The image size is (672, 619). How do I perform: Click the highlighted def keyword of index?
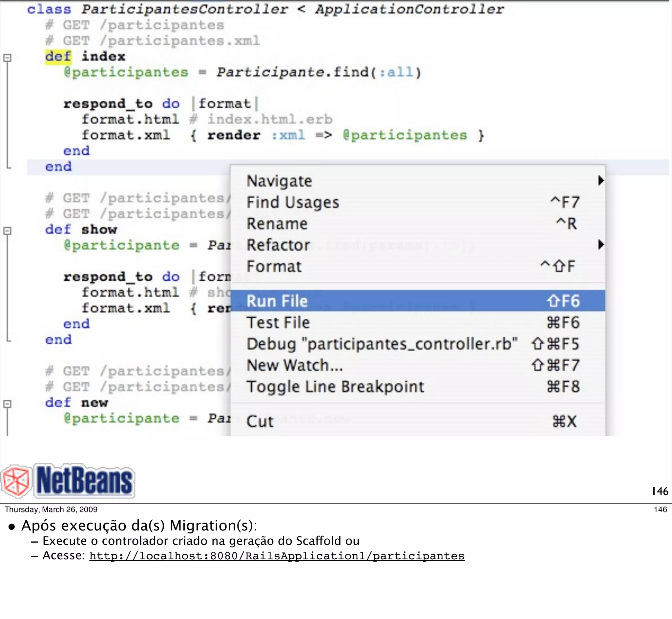pyautogui.click(x=58, y=56)
